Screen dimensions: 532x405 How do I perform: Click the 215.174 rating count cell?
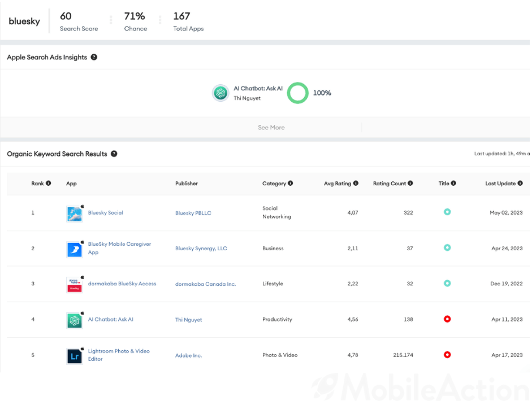[x=403, y=355]
